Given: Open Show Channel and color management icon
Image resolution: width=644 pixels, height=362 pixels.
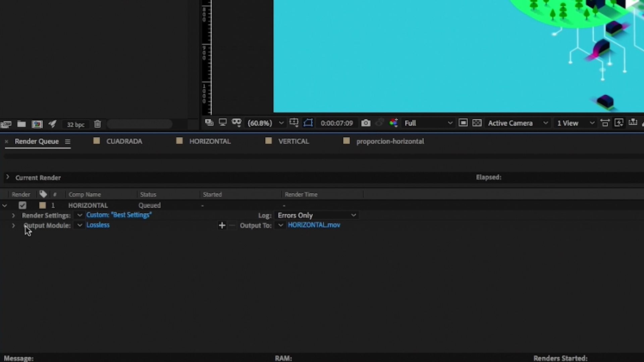Looking at the screenshot, I should [393, 123].
